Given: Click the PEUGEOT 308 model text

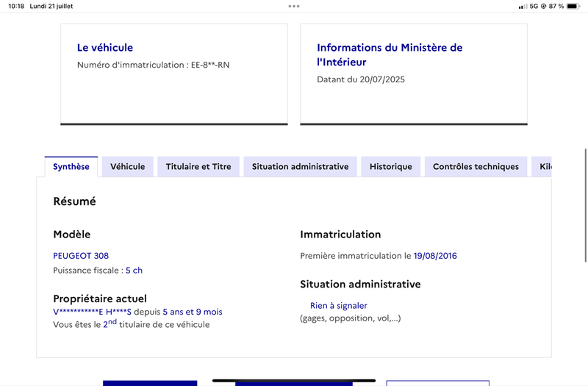Looking at the screenshot, I should coord(81,256).
